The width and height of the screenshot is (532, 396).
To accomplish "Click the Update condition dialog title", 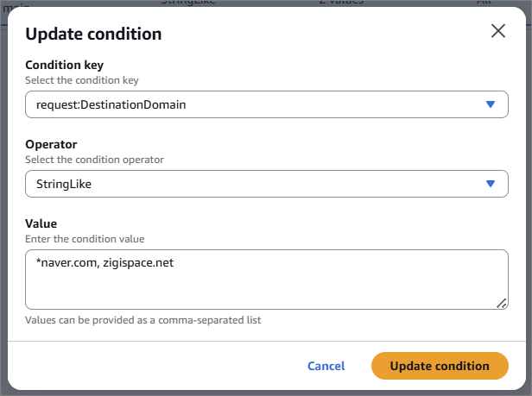I will (93, 35).
